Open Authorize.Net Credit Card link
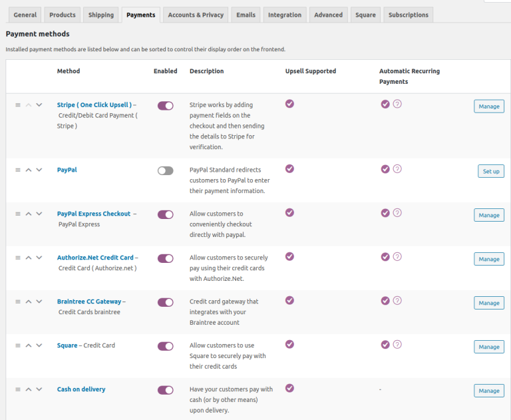The image size is (511, 420). tap(95, 258)
